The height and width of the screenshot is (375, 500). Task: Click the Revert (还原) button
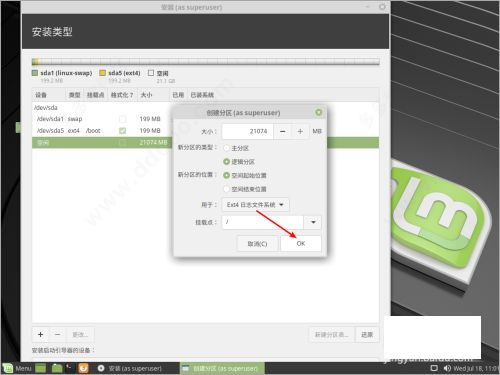click(x=367, y=334)
